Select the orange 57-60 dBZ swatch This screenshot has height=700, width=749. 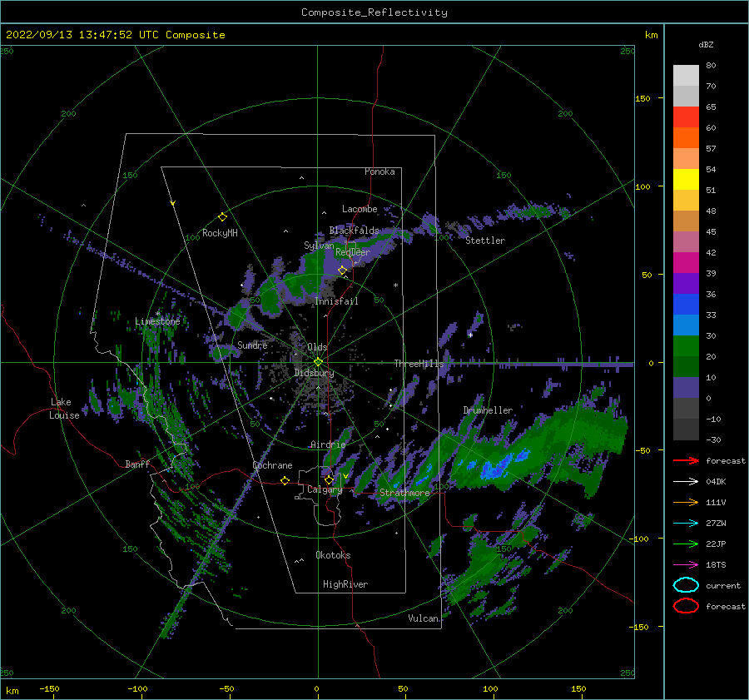[686, 138]
